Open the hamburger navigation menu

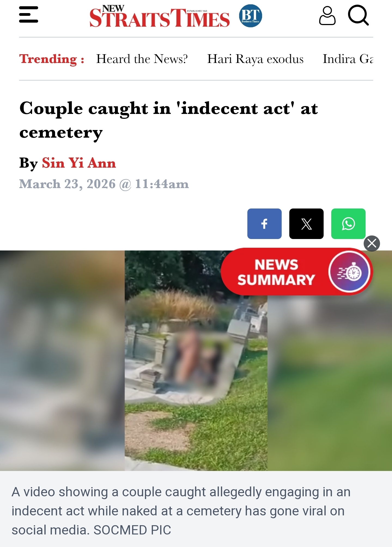29,15
